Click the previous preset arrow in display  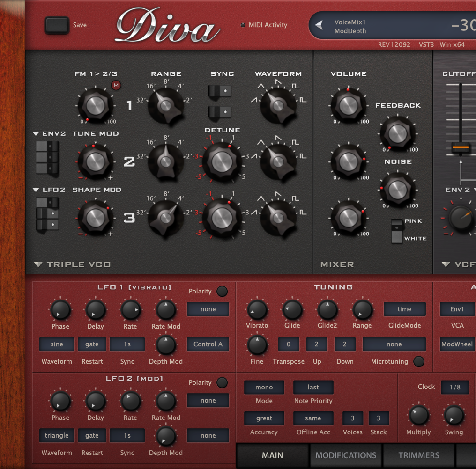pos(319,25)
